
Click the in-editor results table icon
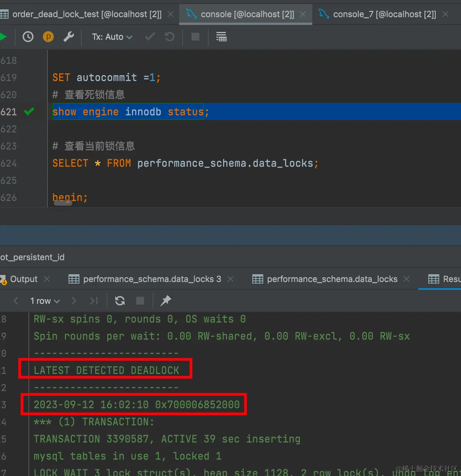(222, 37)
